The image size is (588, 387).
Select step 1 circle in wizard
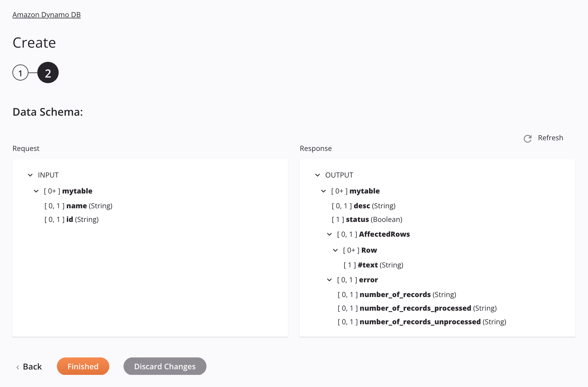(20, 72)
